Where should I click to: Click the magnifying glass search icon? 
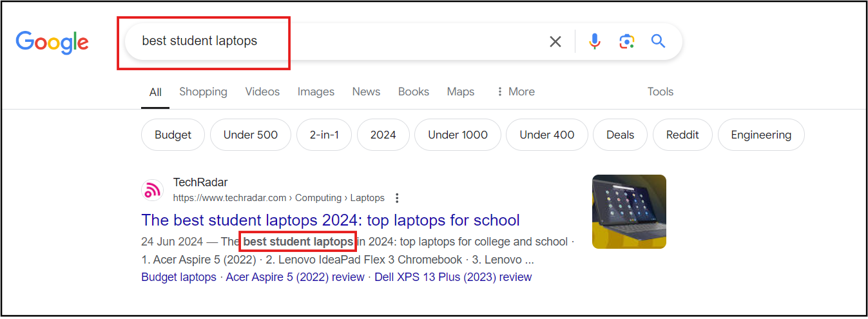tap(658, 41)
